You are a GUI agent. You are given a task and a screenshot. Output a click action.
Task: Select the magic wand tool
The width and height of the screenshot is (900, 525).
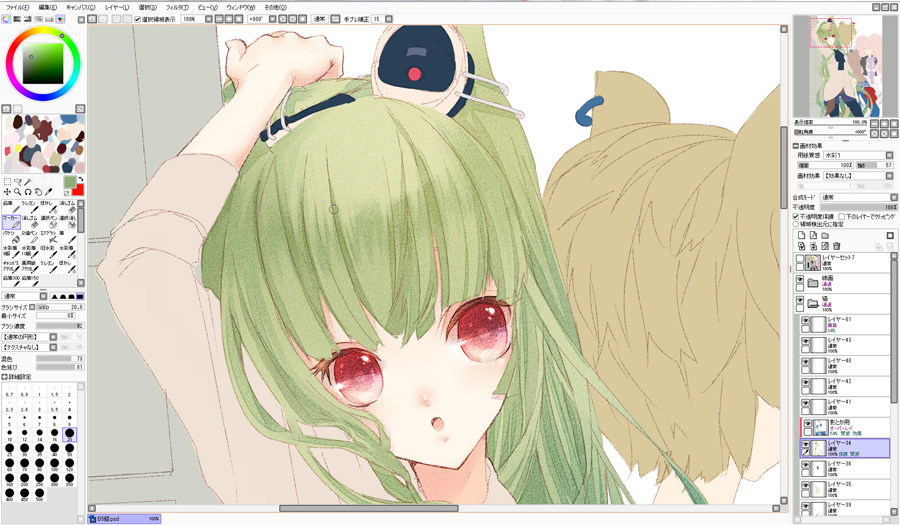(x=27, y=182)
